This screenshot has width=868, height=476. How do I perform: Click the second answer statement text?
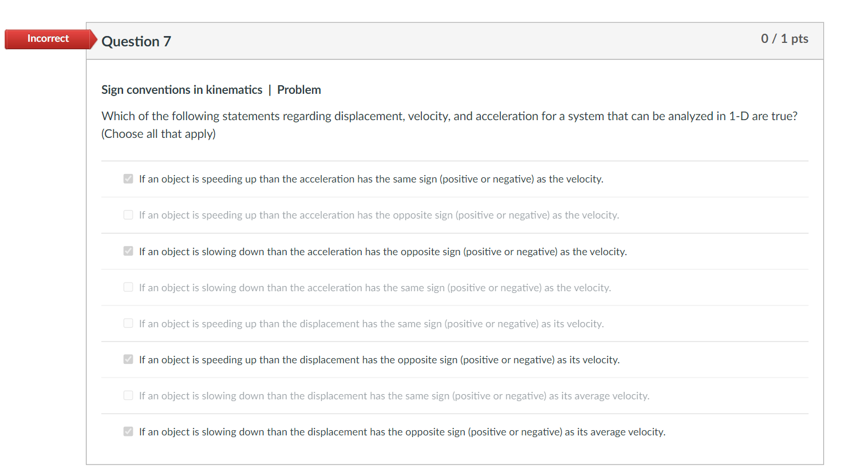[x=378, y=215]
